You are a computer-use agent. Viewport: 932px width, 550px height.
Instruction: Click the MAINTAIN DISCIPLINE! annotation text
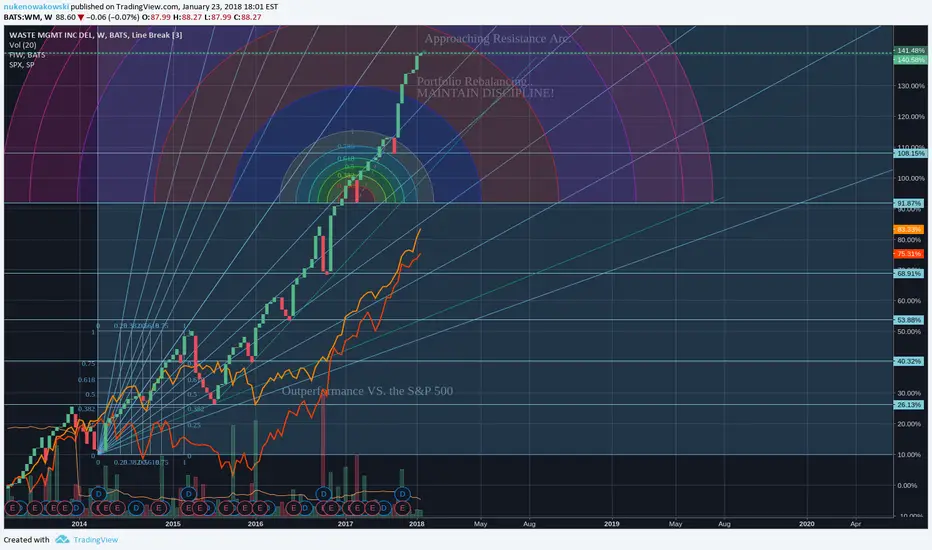(x=485, y=93)
